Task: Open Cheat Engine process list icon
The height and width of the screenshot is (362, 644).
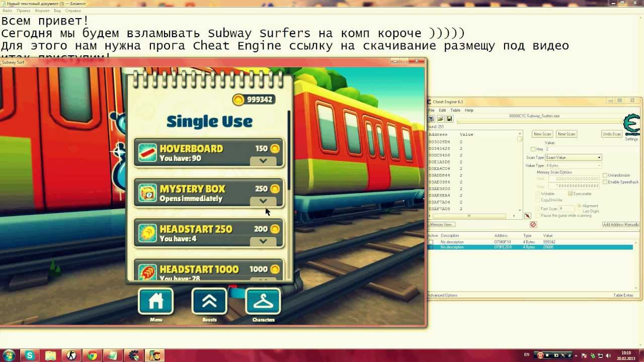Action: coord(431,119)
